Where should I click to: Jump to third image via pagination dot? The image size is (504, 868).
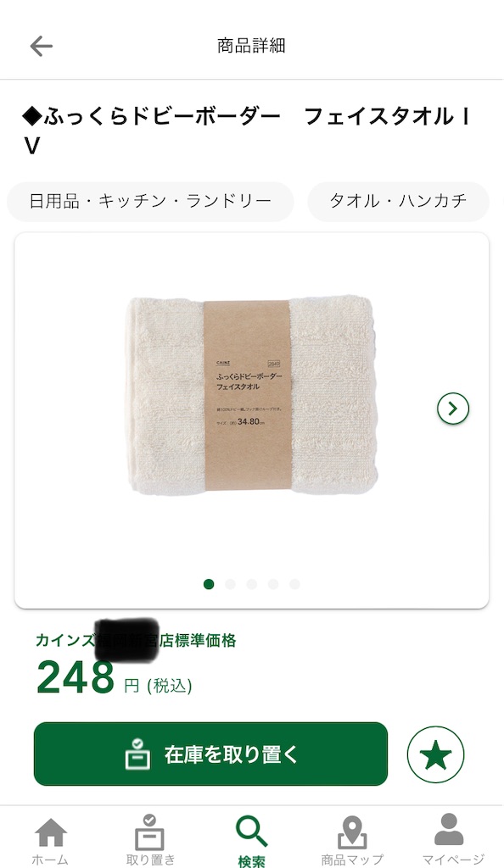252,584
